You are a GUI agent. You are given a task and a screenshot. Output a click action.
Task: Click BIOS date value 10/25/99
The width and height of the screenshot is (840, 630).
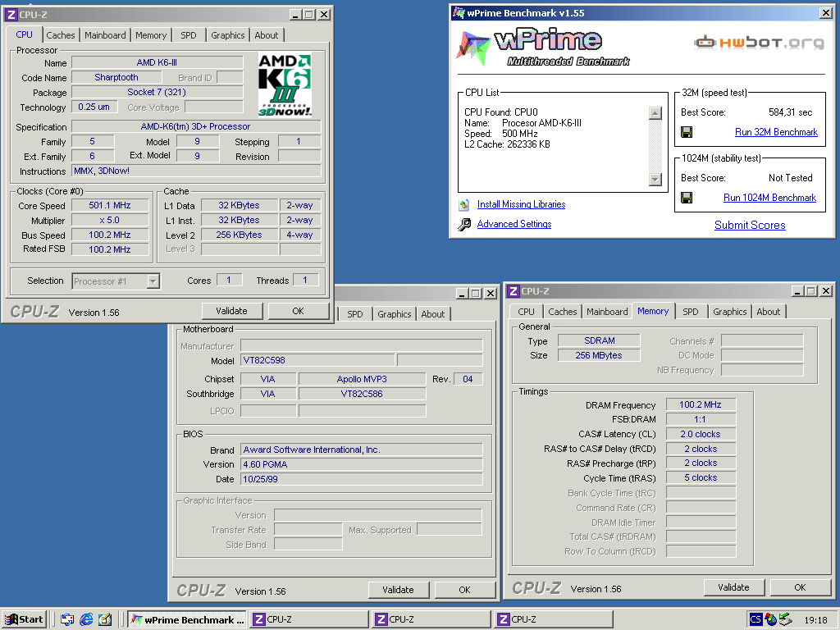tap(362, 479)
